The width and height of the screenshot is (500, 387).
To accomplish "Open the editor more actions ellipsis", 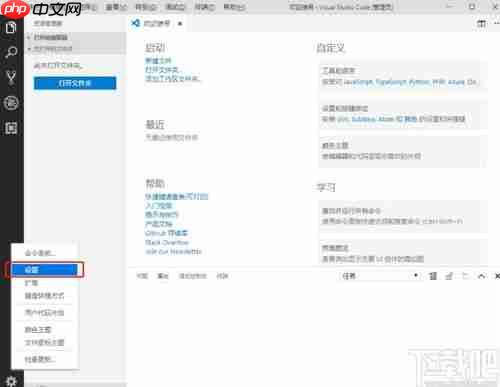I will tap(496, 23).
